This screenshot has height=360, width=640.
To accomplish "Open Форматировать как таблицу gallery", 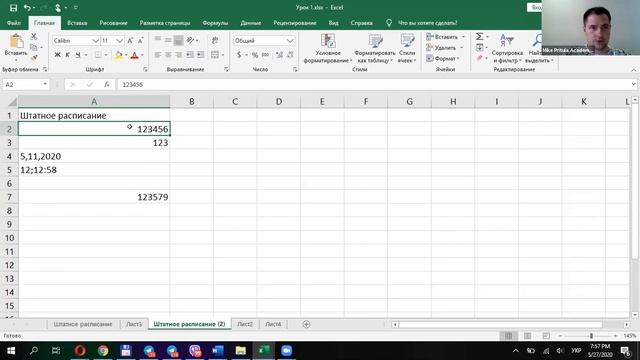I will click(x=375, y=48).
